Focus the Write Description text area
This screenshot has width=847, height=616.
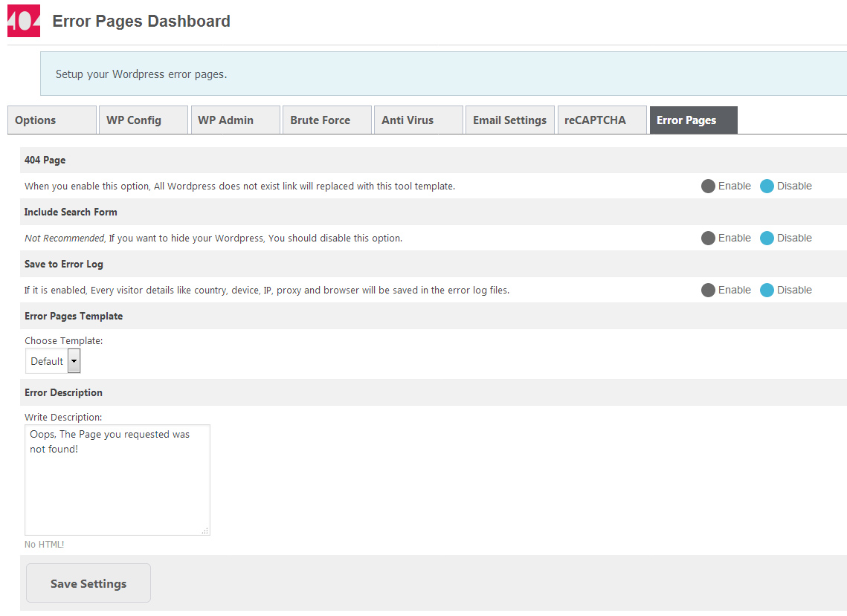(x=117, y=480)
